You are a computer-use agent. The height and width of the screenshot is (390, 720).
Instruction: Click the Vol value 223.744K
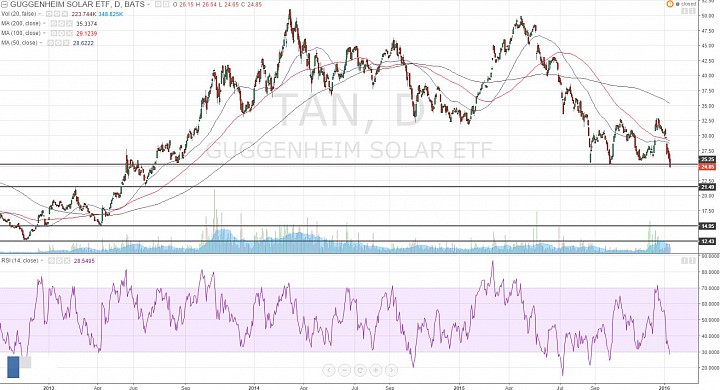pos(84,14)
